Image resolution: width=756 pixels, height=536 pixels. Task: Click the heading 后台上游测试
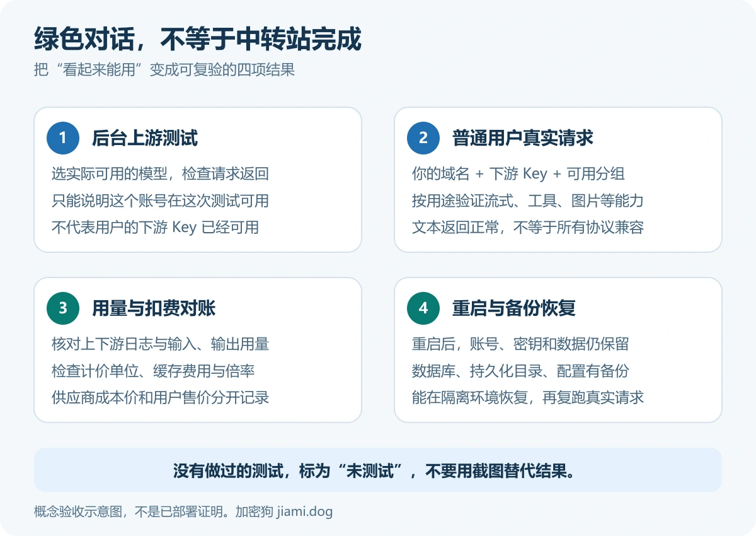(x=145, y=138)
